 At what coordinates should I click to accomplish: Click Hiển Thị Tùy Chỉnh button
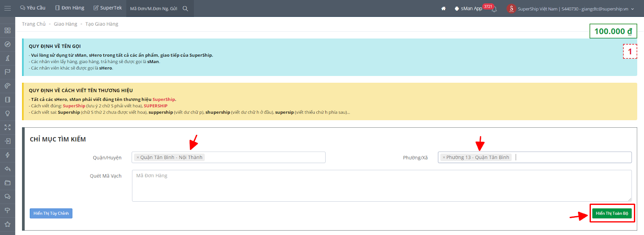(x=51, y=213)
